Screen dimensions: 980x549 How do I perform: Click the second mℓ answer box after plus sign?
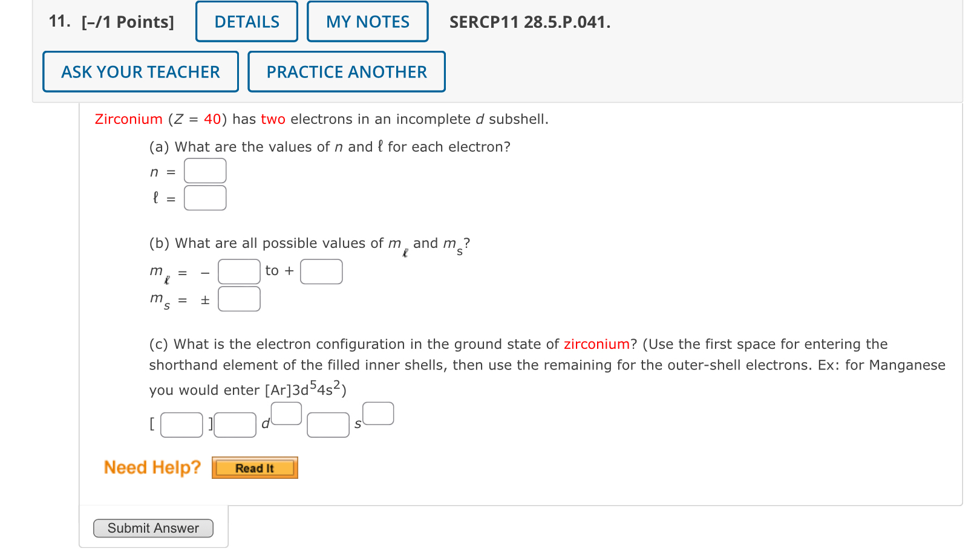[321, 271]
